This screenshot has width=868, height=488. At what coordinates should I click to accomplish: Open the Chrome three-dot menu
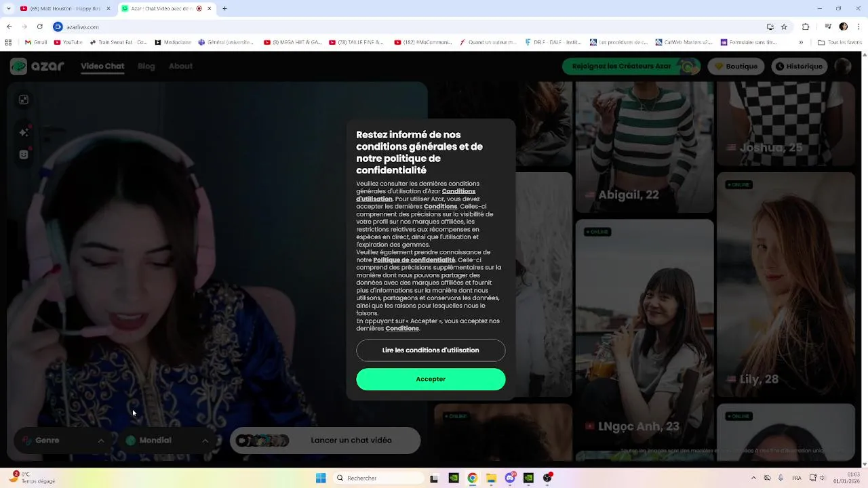(x=859, y=26)
